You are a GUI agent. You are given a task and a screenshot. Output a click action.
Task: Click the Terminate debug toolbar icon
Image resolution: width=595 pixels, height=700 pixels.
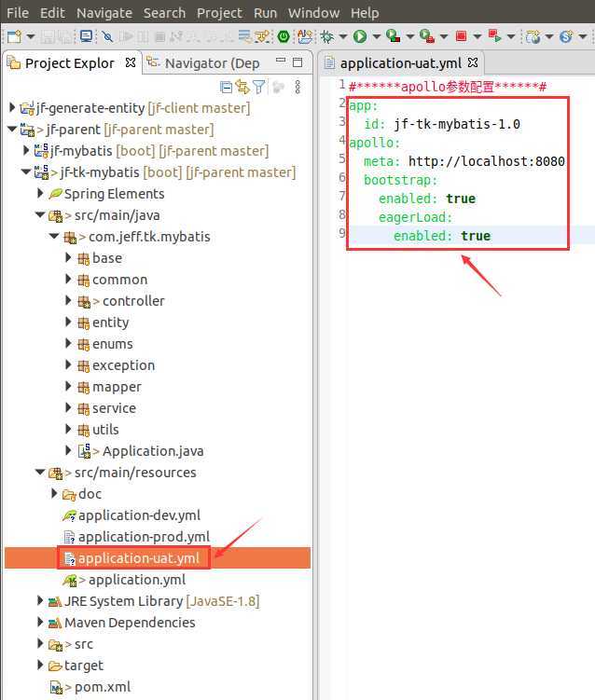(159, 36)
